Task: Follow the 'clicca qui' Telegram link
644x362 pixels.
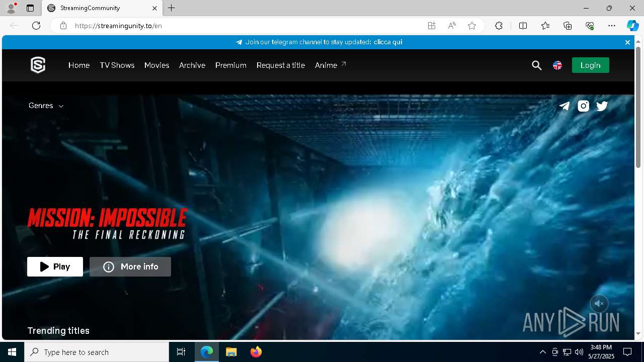Action: [x=388, y=42]
